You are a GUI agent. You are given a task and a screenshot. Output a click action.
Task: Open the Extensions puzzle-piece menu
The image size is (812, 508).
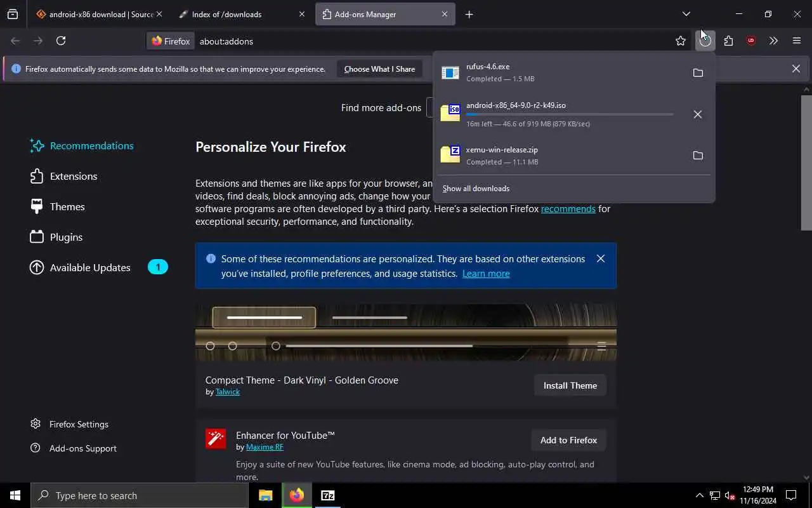(728, 41)
